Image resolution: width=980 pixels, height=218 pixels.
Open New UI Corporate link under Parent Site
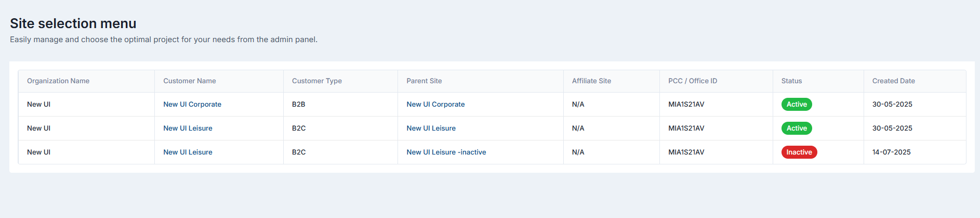tap(435, 105)
